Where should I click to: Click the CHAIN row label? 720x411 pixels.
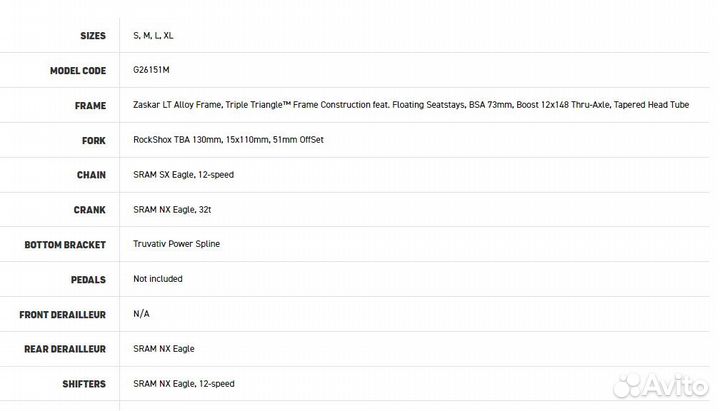coord(91,175)
